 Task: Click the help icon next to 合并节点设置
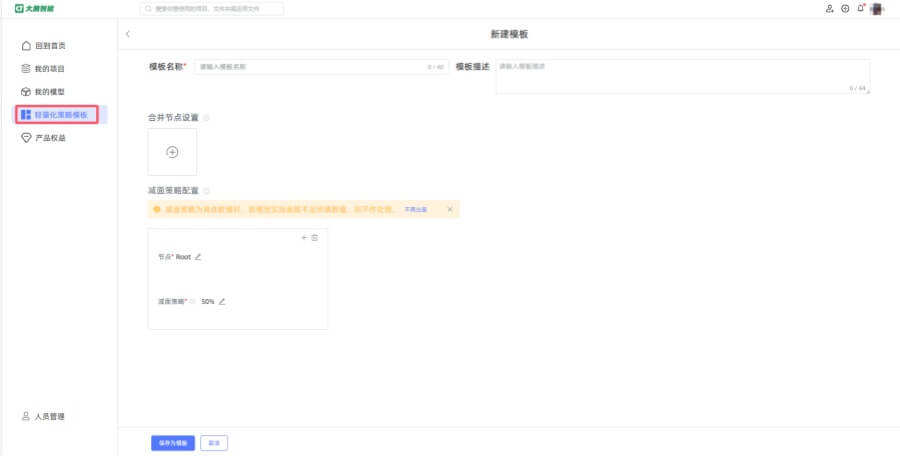tap(207, 118)
